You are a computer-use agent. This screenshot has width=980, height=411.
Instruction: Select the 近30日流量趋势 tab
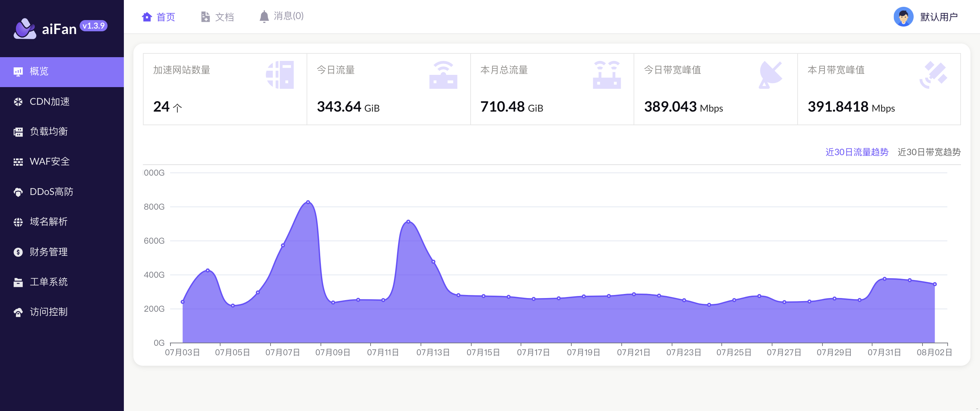pyautogui.click(x=857, y=152)
